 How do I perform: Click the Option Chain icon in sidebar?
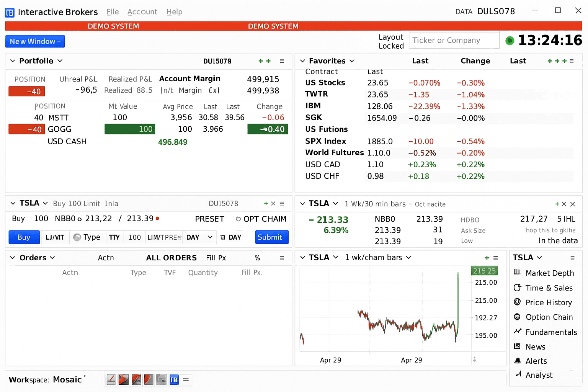(x=517, y=317)
